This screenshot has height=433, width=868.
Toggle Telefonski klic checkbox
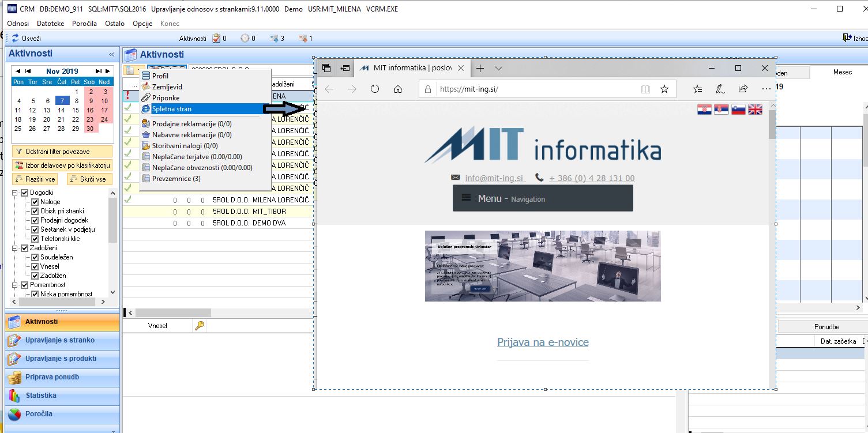[x=35, y=239]
